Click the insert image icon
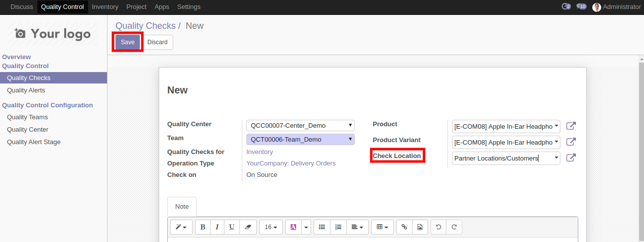644x242 pixels. point(420,227)
